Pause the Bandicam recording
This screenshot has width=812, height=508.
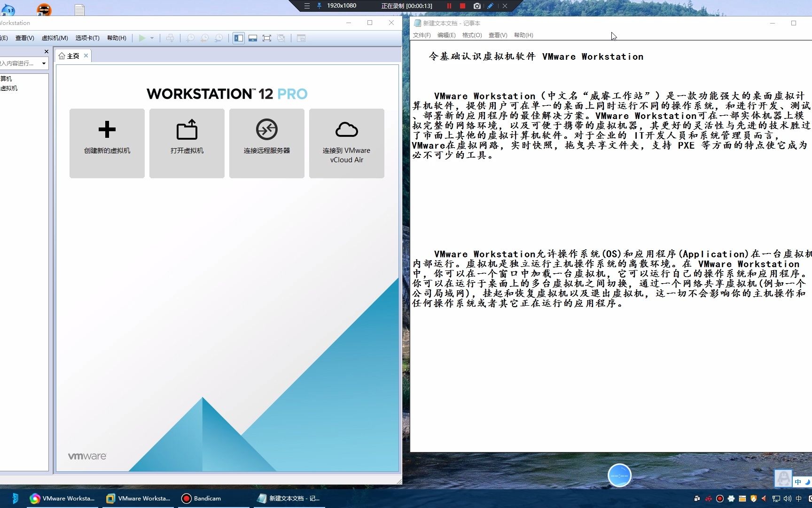449,6
